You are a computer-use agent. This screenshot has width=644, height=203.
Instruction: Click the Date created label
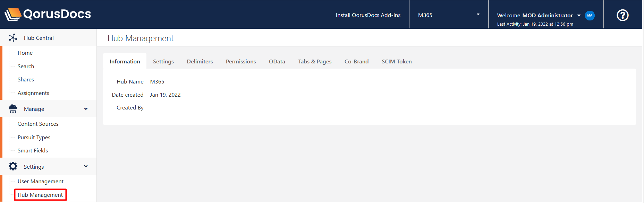click(x=128, y=95)
